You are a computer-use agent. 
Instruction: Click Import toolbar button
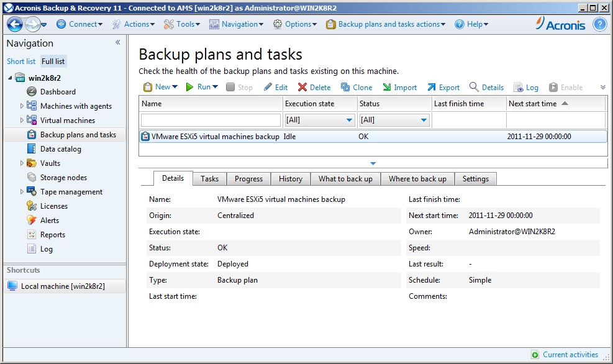399,88
